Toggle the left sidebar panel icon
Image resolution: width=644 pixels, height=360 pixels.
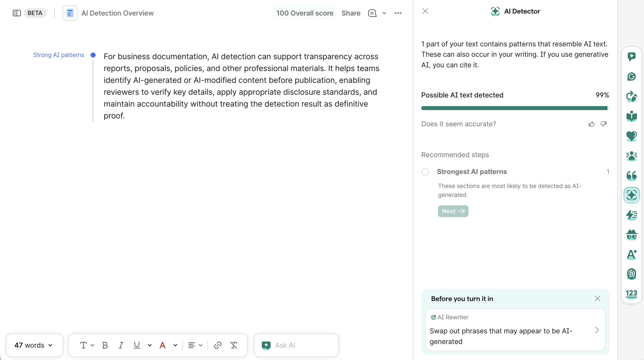17,13
